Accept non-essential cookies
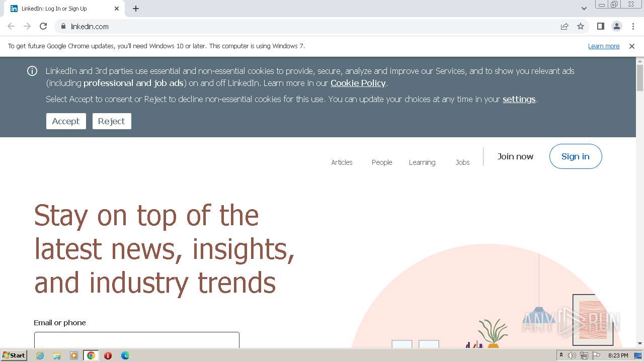 [x=66, y=121]
